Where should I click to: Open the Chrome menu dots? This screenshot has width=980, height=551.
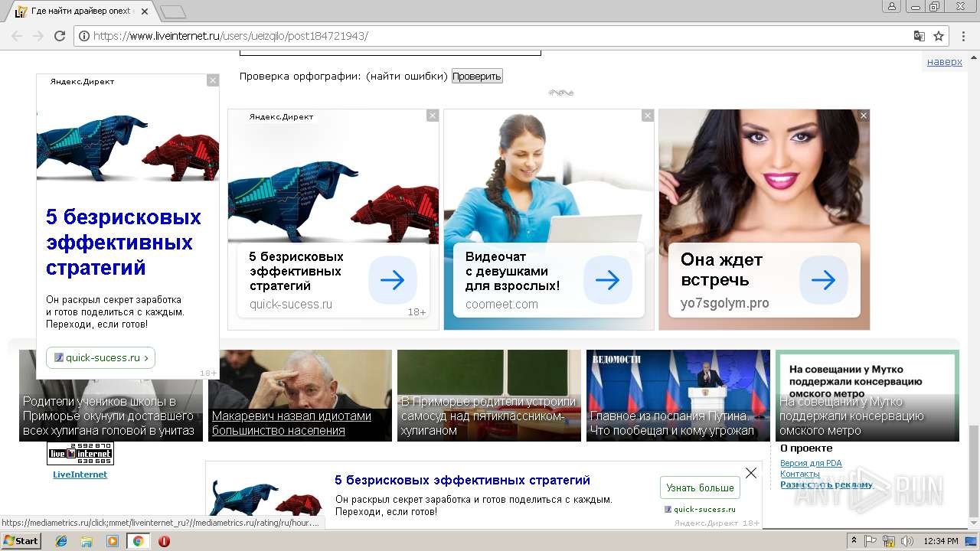[x=962, y=36]
